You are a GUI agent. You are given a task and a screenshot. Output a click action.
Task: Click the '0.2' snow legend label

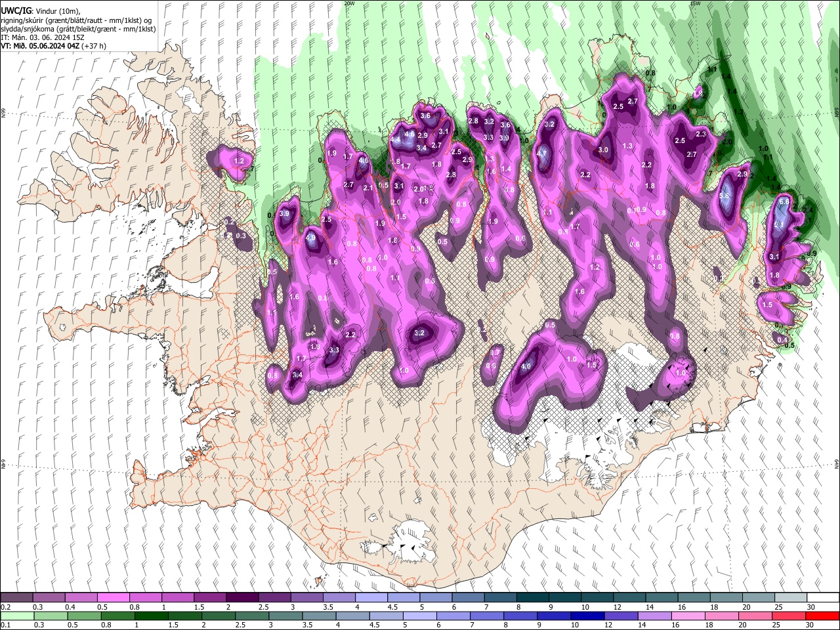pyautogui.click(x=5, y=607)
